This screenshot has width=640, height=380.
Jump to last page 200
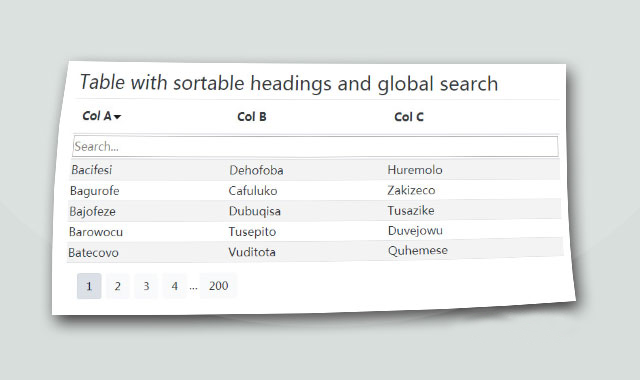218,285
